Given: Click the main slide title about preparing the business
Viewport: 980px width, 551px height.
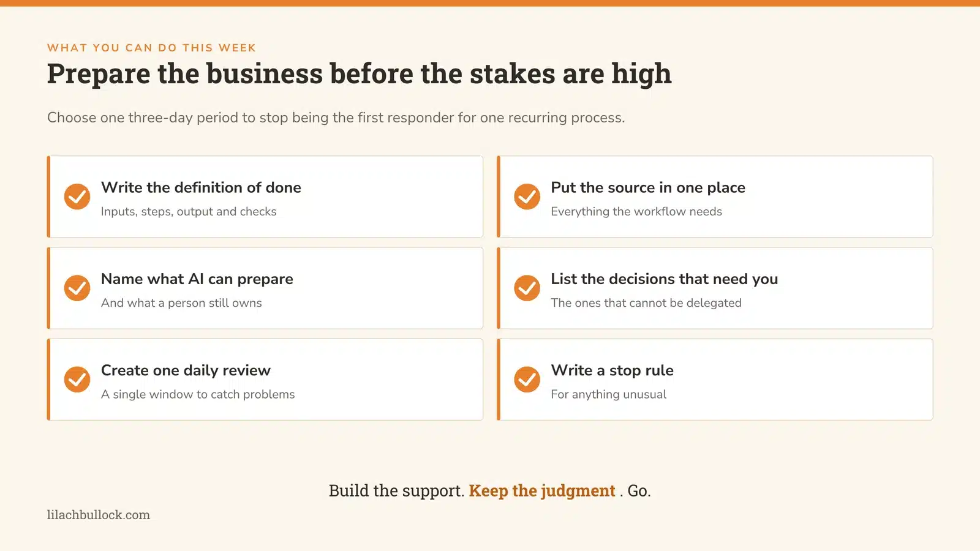Looking at the screenshot, I should click(x=360, y=74).
